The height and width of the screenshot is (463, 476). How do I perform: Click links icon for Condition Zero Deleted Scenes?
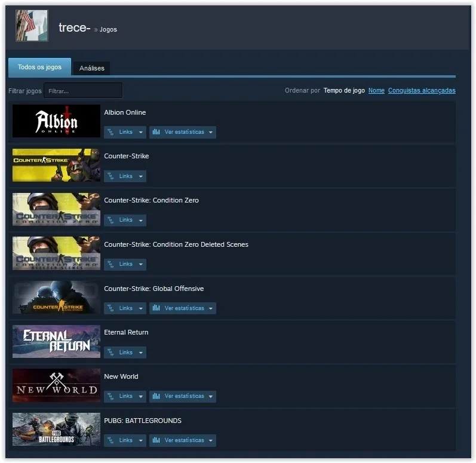(x=111, y=264)
